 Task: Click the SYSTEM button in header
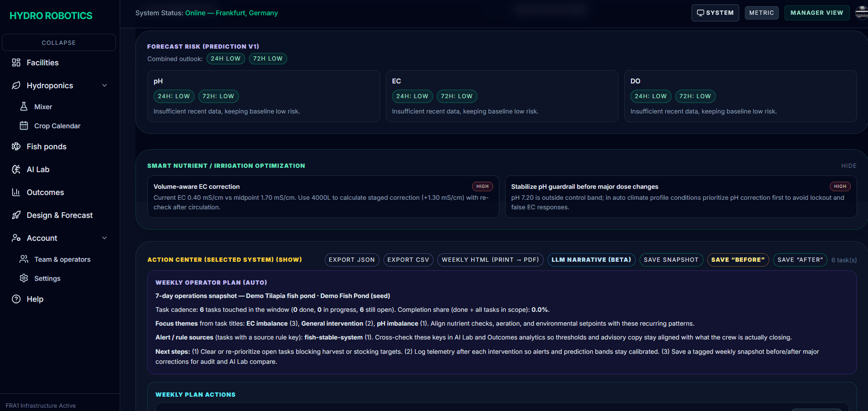click(715, 13)
